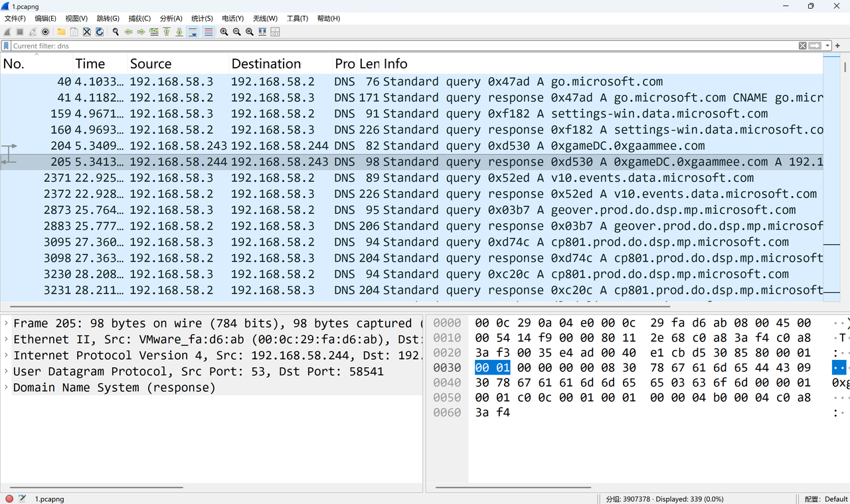Open the display filter history dropdown

827,46
